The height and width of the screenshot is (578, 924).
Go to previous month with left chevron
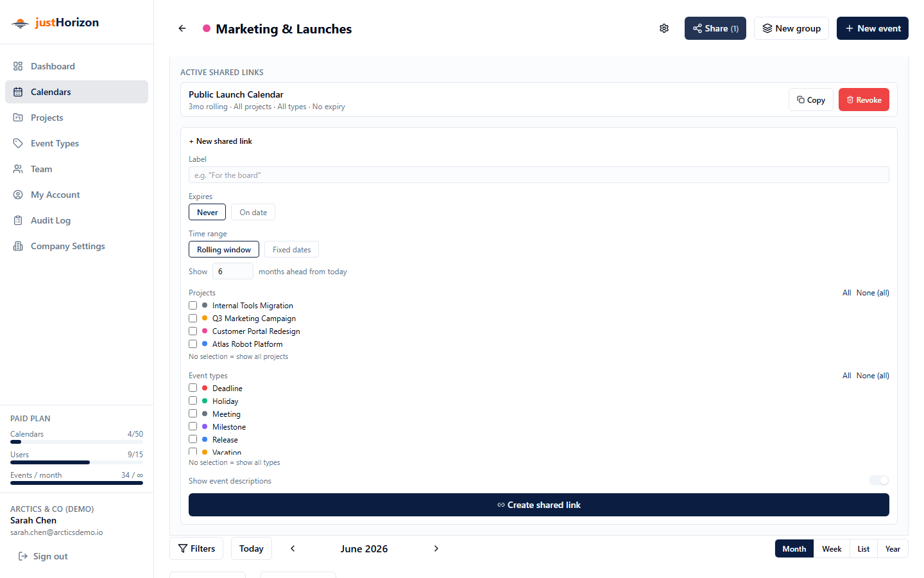293,548
